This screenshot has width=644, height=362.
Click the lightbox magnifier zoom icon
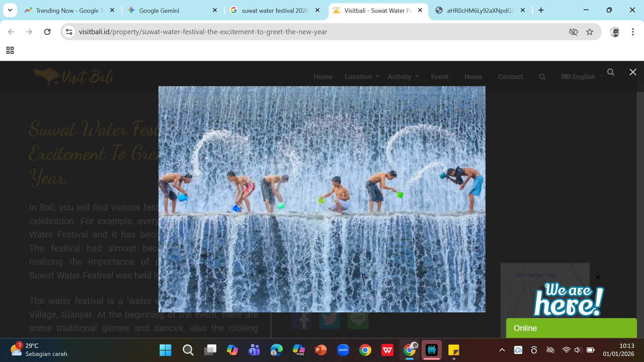(611, 72)
